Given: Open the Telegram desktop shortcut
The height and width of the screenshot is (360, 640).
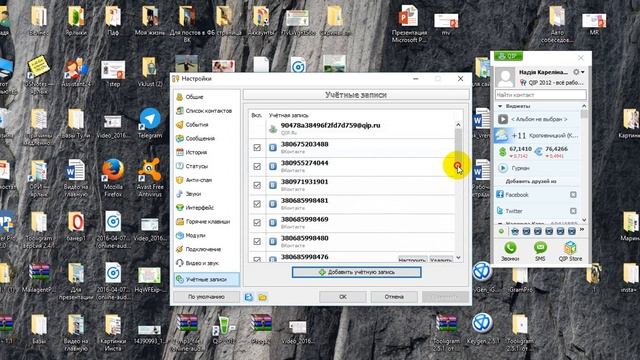Looking at the screenshot, I should click(x=150, y=123).
